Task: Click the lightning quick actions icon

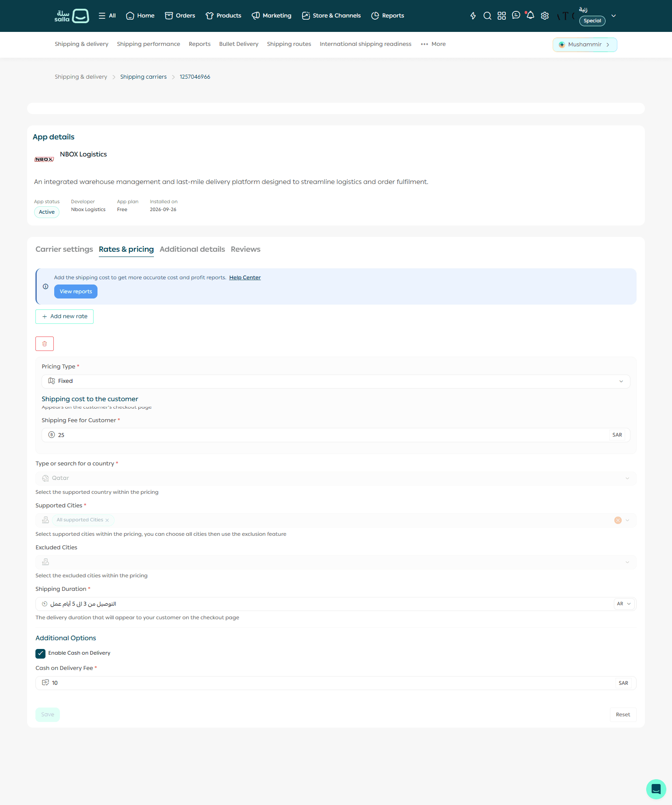Action: [473, 16]
